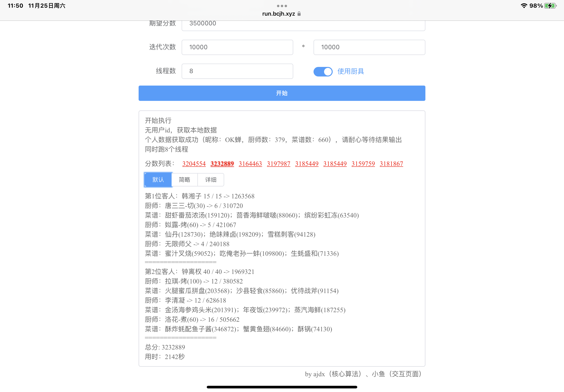The width and height of the screenshot is (564, 392).
Task: Click the 使用厨具 label text
Action: [x=350, y=71]
